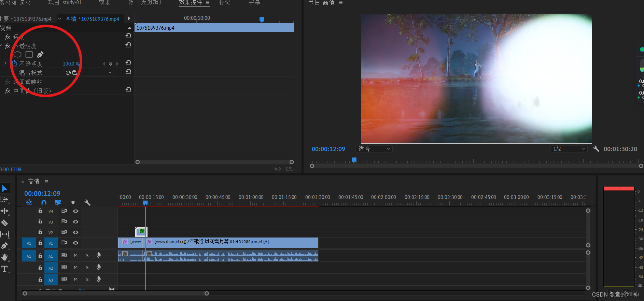Toggle linked selection in timeline

click(58, 203)
